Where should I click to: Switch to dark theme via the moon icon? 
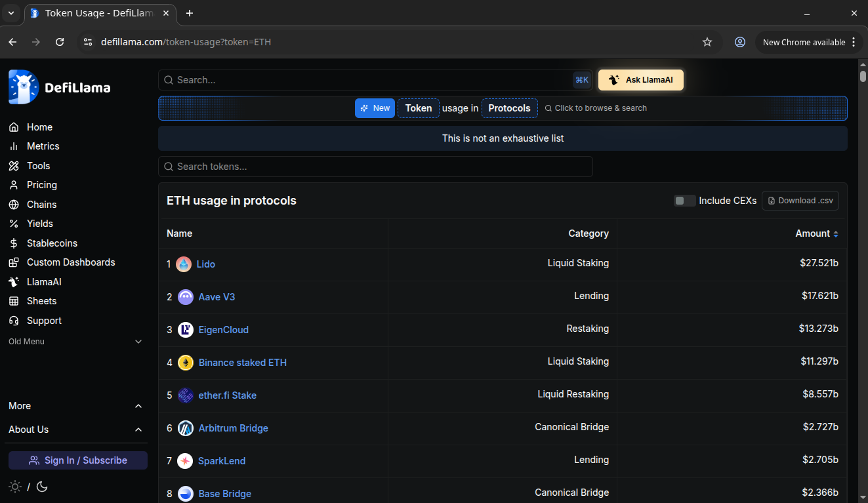[x=41, y=487]
